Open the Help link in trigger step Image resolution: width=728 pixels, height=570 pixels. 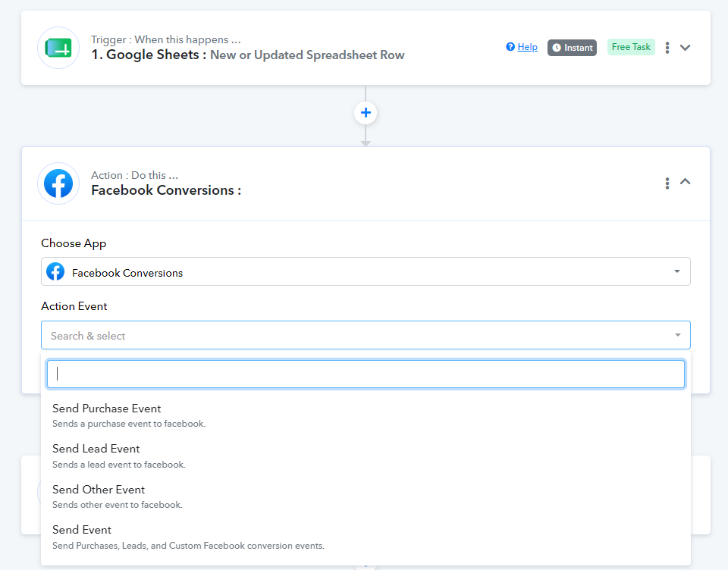528,47
